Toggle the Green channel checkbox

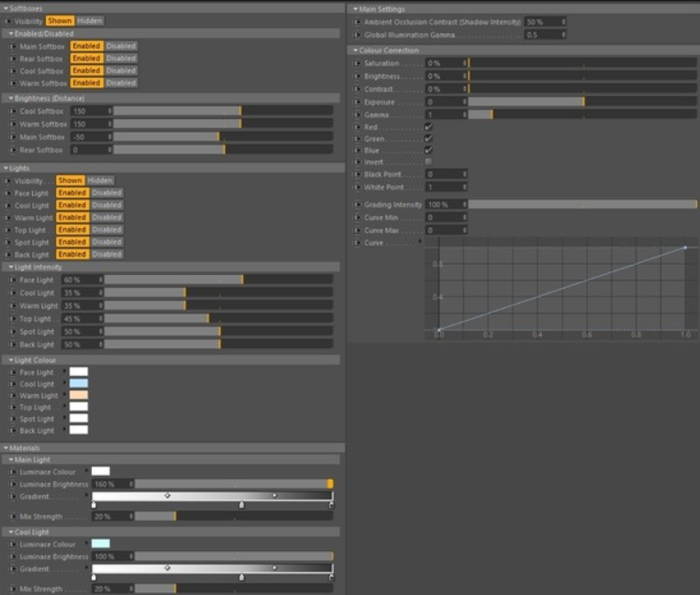(x=428, y=138)
